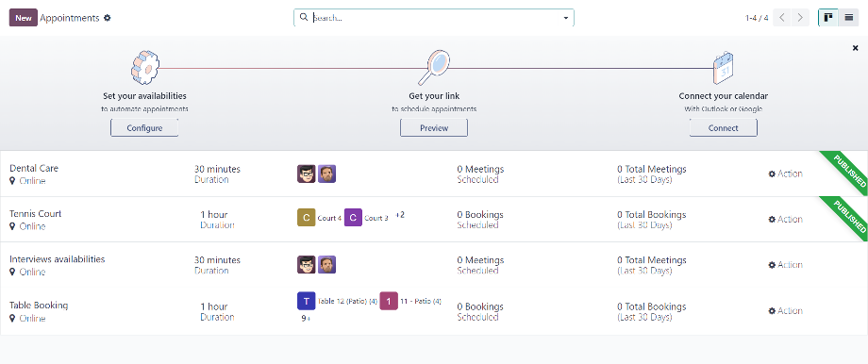This screenshot has width=868, height=364.
Task: Switch to the list view icon
Action: point(848,18)
